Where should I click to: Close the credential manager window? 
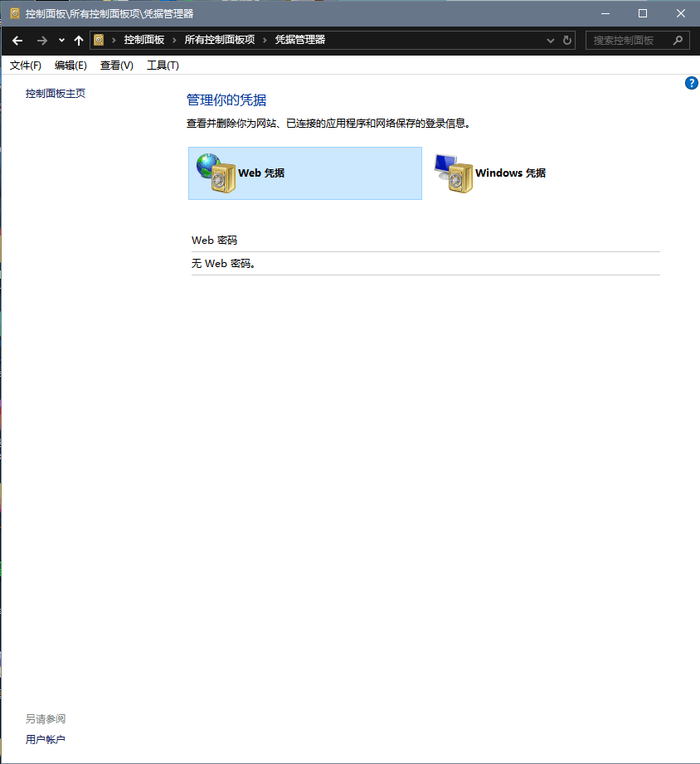(681, 13)
